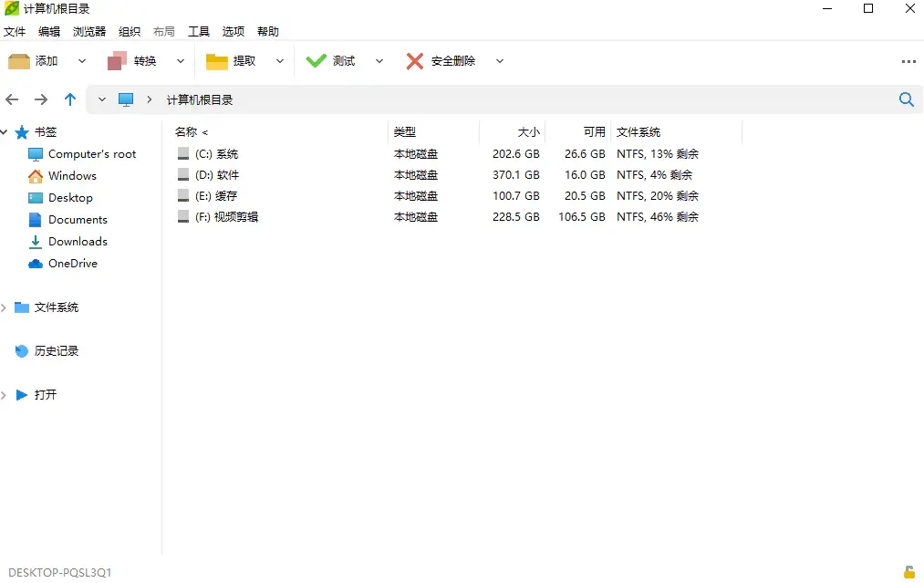Viewport: 924px width, 583px height.
Task: Open the Desktop bookmark
Action: (70, 197)
